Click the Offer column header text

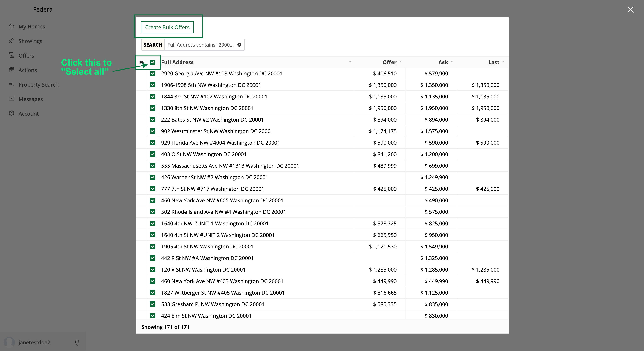(389, 62)
